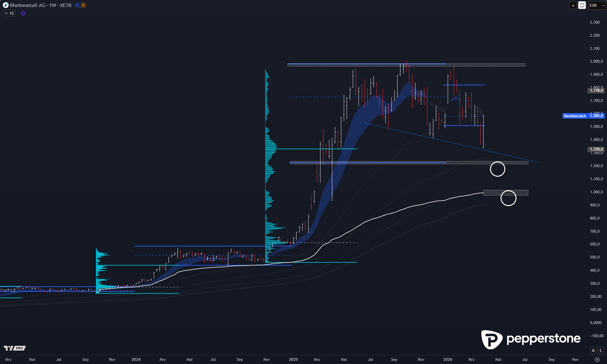Click the 2.300 price axis label
Image resolution: width=607 pixels, height=364 pixels.
point(595,22)
